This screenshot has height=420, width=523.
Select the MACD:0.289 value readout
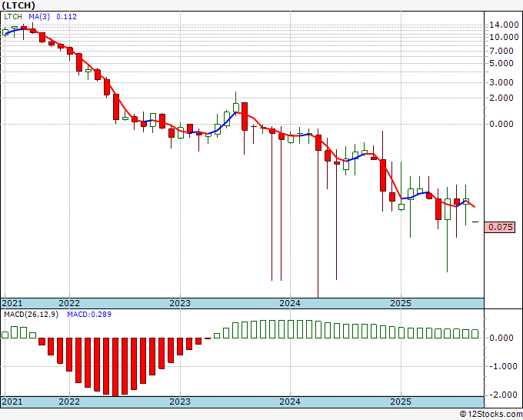[x=89, y=315]
